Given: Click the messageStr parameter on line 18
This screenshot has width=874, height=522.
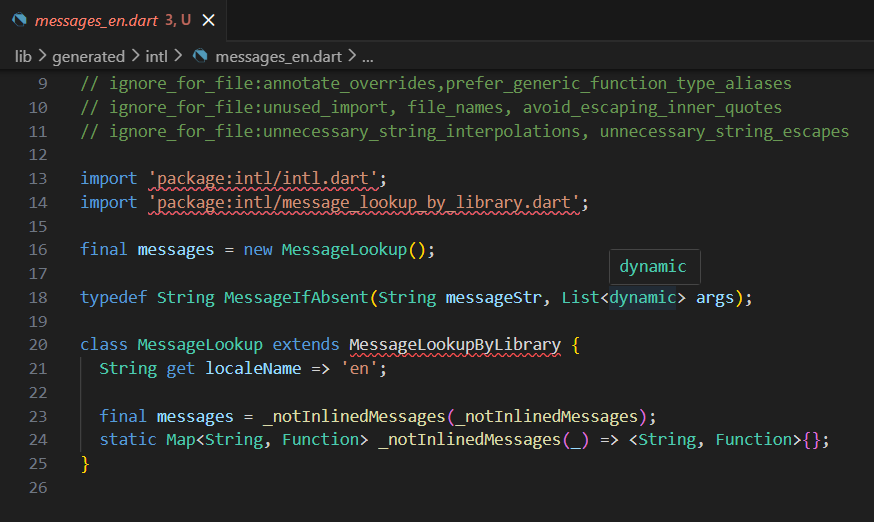Looking at the screenshot, I should point(493,297).
